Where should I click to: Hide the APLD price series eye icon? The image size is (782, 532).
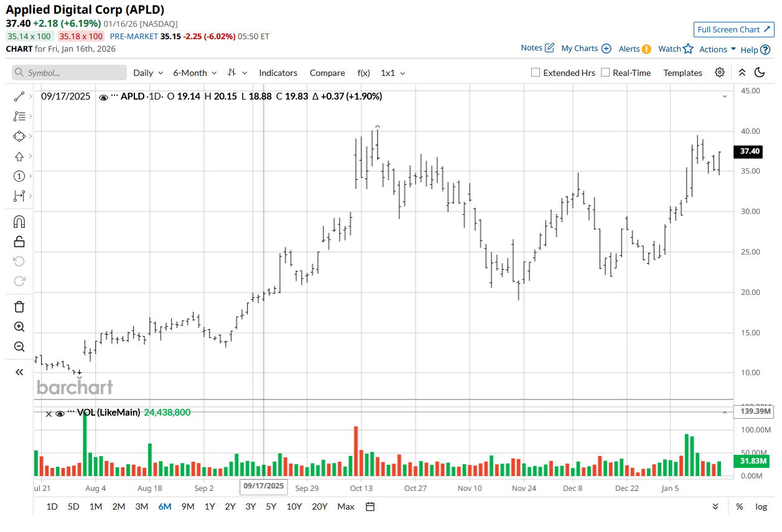pyautogui.click(x=103, y=96)
